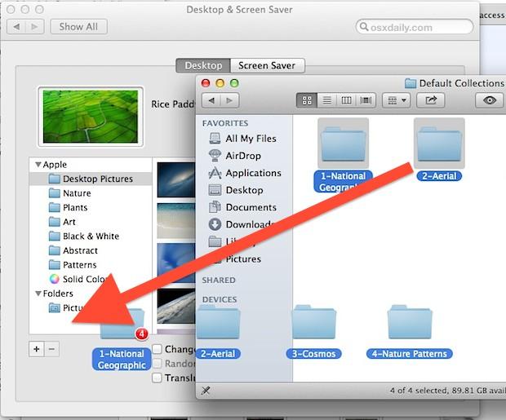Viewport: 506px width, 420px height.
Task: Go back in the Finder window
Action: pyautogui.click(x=211, y=100)
